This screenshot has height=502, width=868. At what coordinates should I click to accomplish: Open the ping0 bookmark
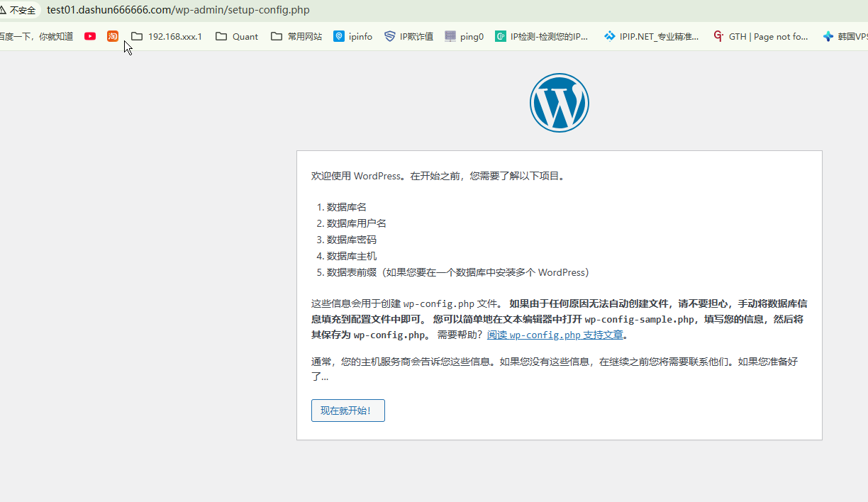464,36
